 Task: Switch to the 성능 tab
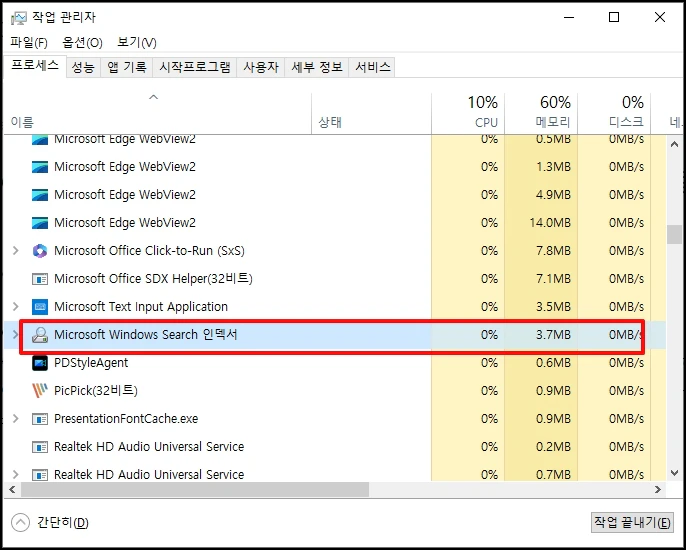(83, 67)
